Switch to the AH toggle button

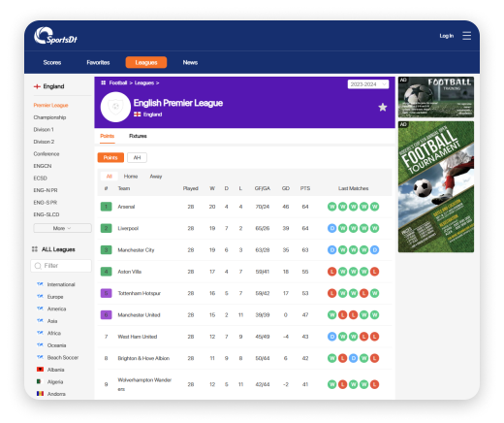click(x=137, y=157)
